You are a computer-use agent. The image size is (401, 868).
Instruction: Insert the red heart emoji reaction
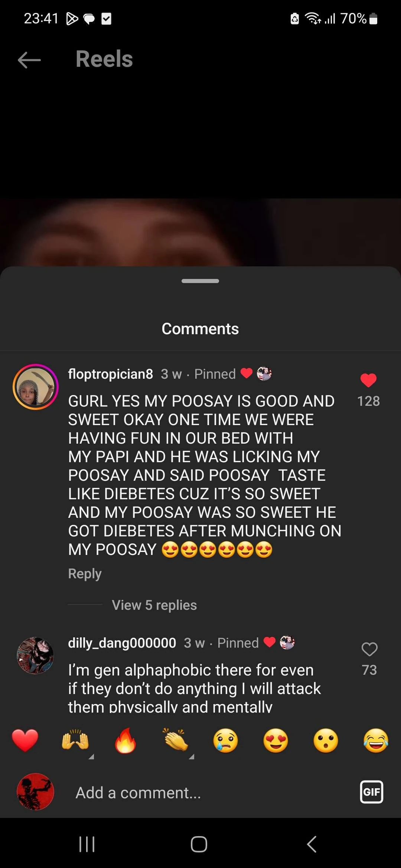tap(25, 740)
